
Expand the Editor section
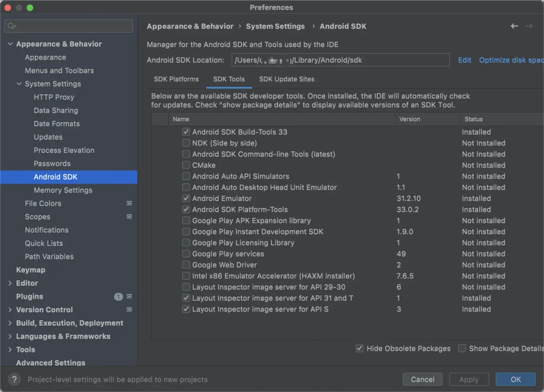click(x=10, y=283)
